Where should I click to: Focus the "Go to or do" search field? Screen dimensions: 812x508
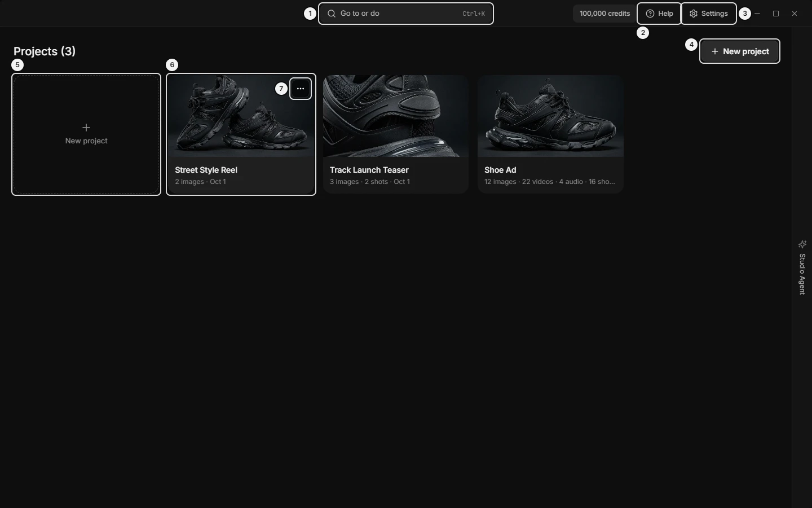point(406,14)
